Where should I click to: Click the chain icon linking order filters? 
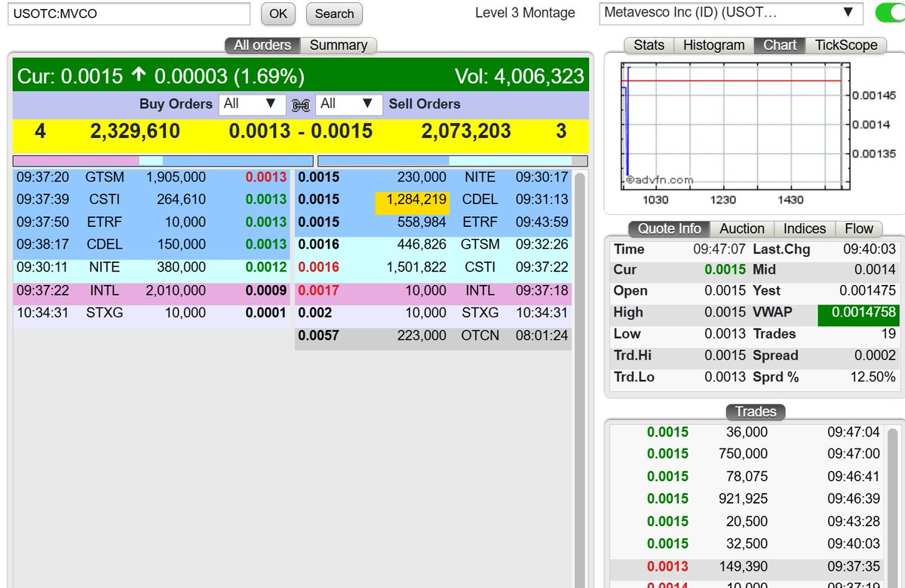[300, 105]
